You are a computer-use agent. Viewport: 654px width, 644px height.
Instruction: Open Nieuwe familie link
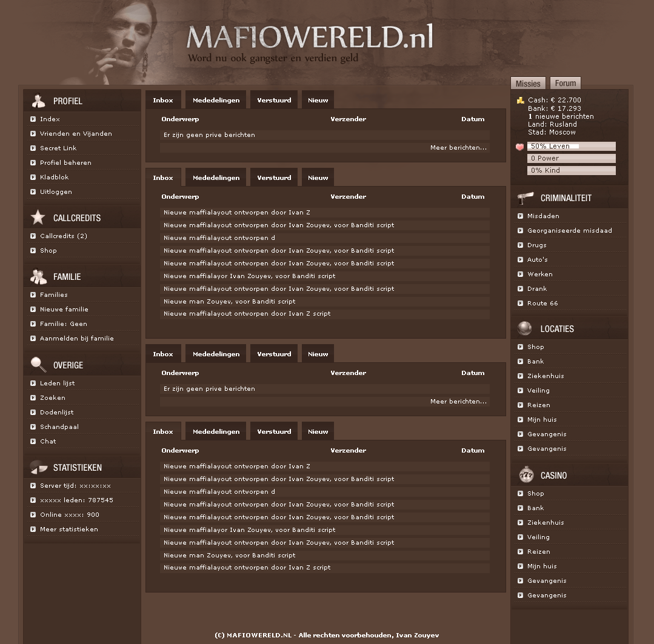coord(64,310)
